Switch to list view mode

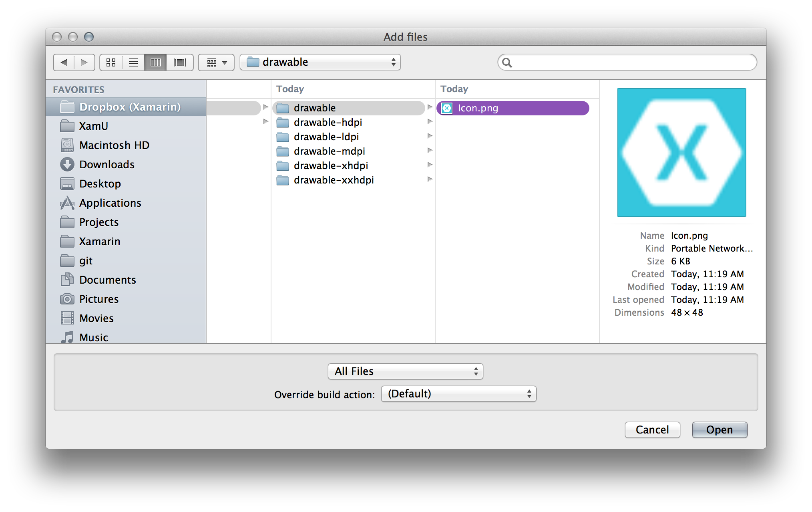pyautogui.click(x=133, y=62)
